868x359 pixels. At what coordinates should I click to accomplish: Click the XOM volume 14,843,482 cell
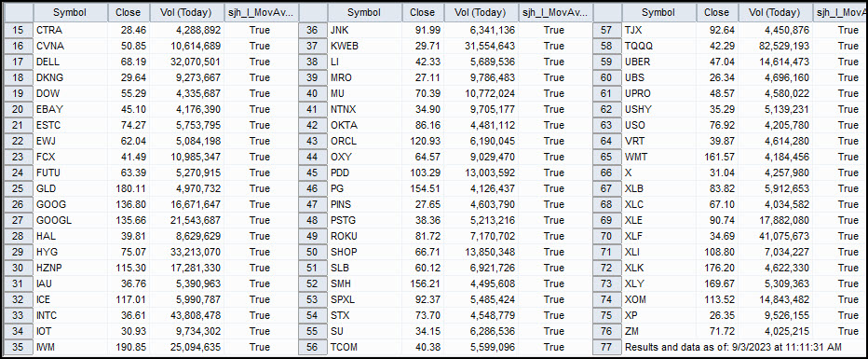775,299
